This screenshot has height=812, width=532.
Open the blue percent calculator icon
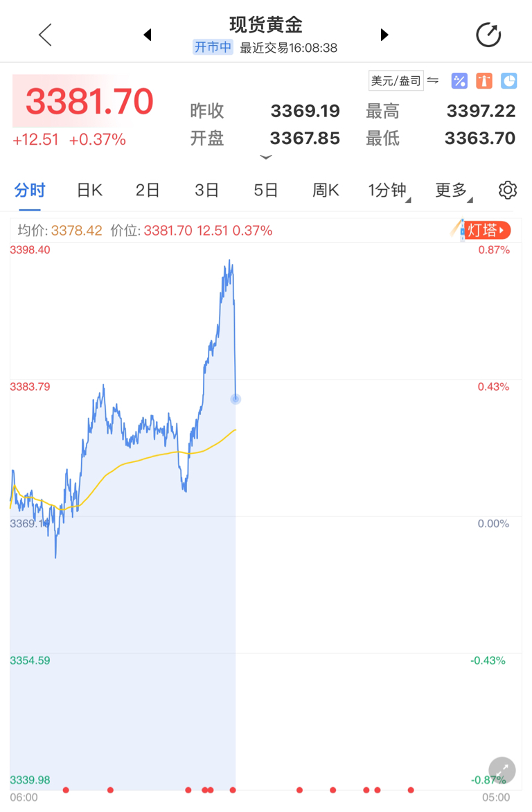click(x=459, y=81)
